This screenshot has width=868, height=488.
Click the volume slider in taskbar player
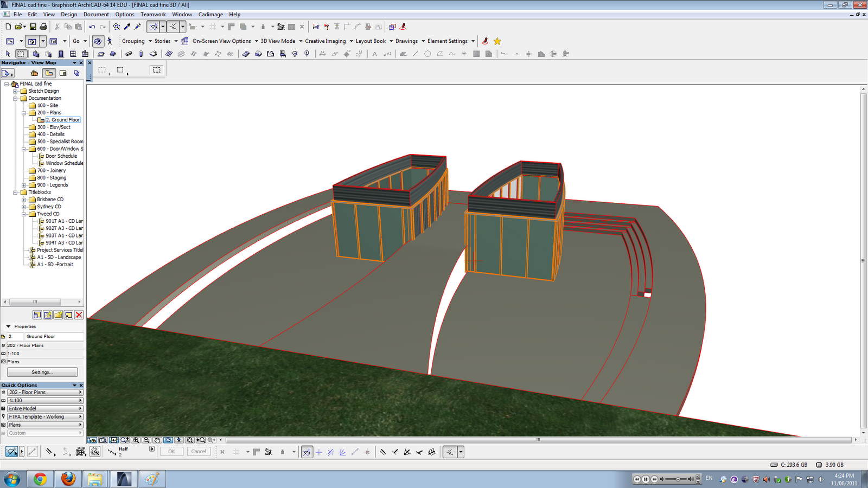coord(676,479)
